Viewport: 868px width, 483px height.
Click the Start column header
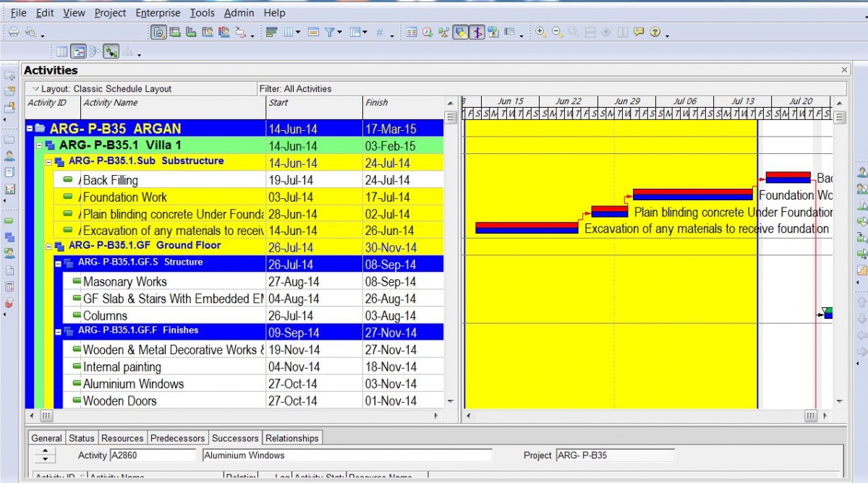314,107
